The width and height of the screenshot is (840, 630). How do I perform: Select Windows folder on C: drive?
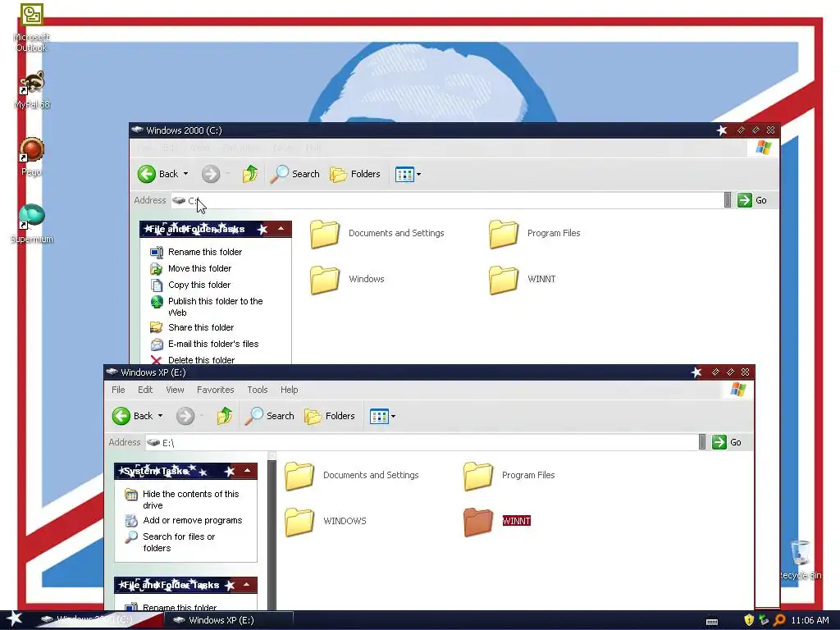coord(347,280)
